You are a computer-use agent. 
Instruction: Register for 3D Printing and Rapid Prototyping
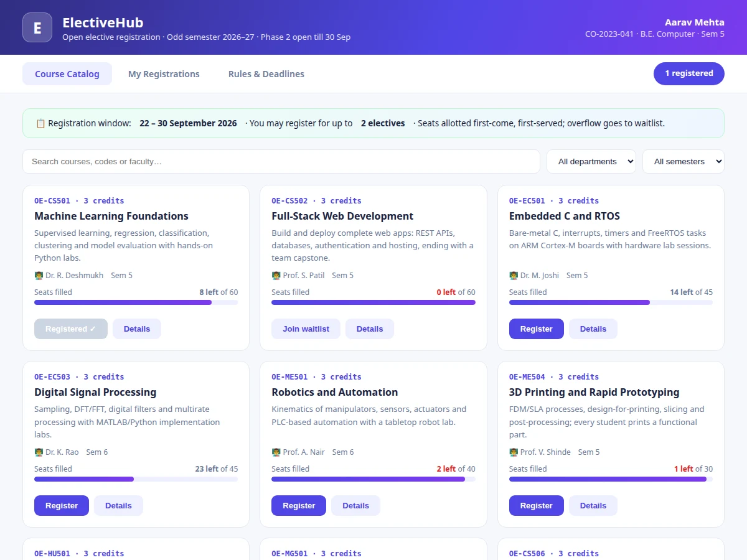[x=537, y=505]
